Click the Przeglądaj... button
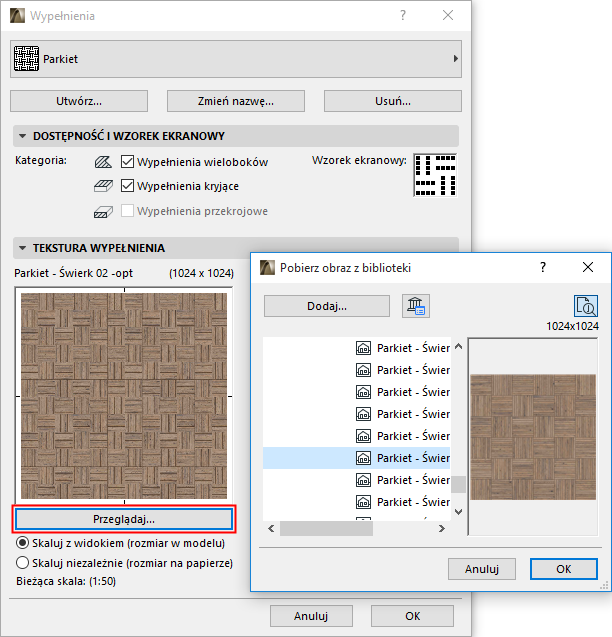Image resolution: width=612 pixels, height=637 pixels. click(x=124, y=519)
